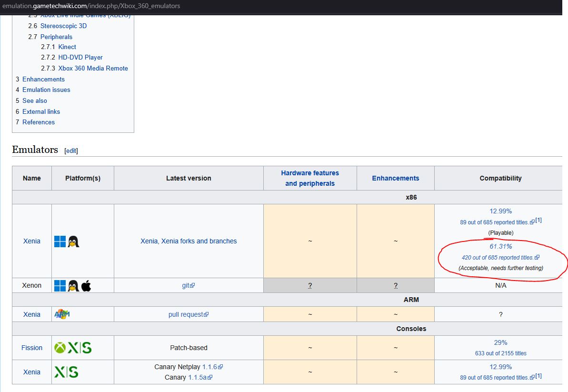Go to the Emulation issues section
568x392 pixels.
click(x=46, y=90)
